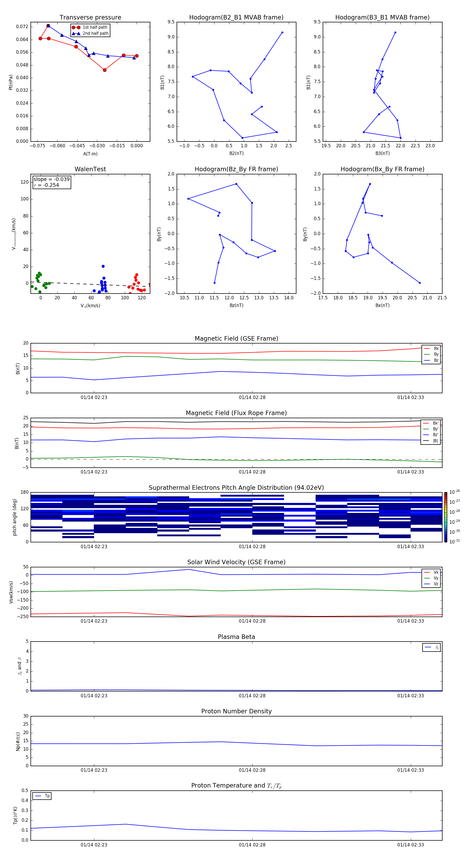Image resolution: width=473 pixels, height=868 pixels.
Task: Click the 'Plasma Beta' plot title
Action: pyautogui.click(x=236, y=637)
